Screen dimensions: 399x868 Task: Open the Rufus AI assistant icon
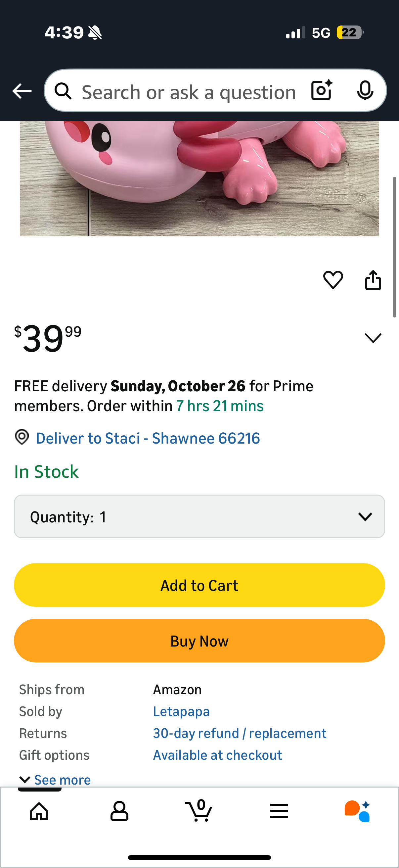[358, 811]
